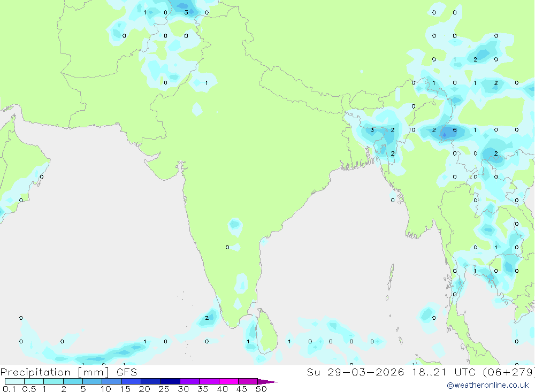The image size is (535, 392).
Task: Click the 15–20 mm blue legend swatch
Action: [132, 381]
